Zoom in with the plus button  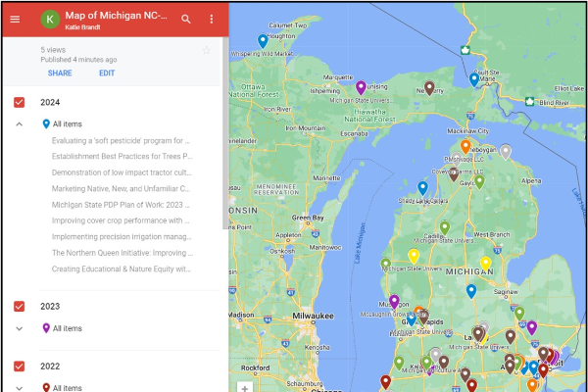click(245, 387)
